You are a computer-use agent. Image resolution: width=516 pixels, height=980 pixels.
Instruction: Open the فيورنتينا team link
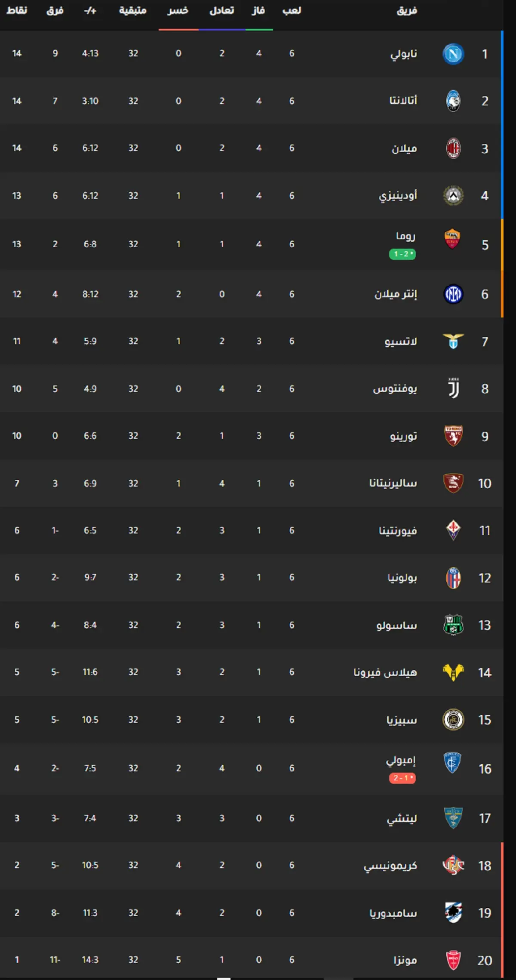tap(398, 531)
